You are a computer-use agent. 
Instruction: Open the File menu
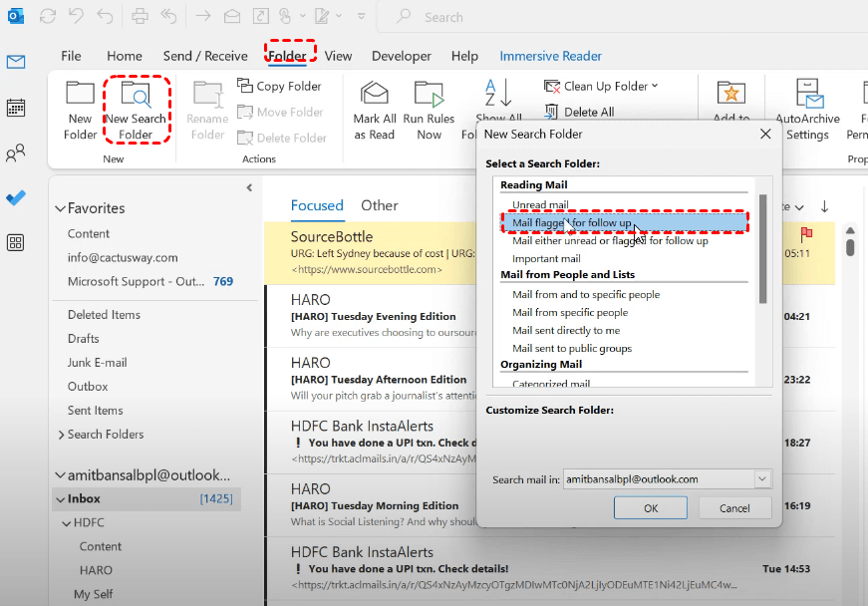(x=71, y=56)
